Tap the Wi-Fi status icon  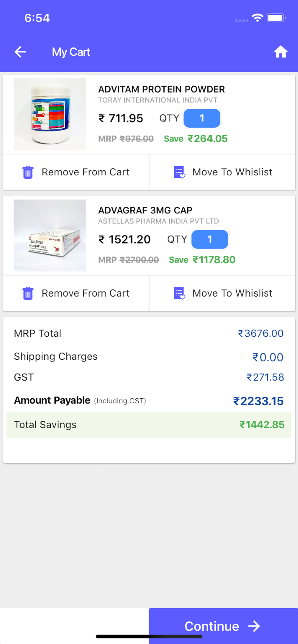point(257,18)
